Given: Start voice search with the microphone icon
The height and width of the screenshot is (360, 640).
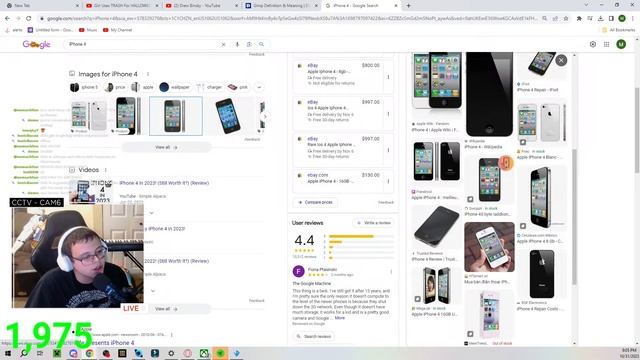Looking at the screenshot, I should pos(237,44).
